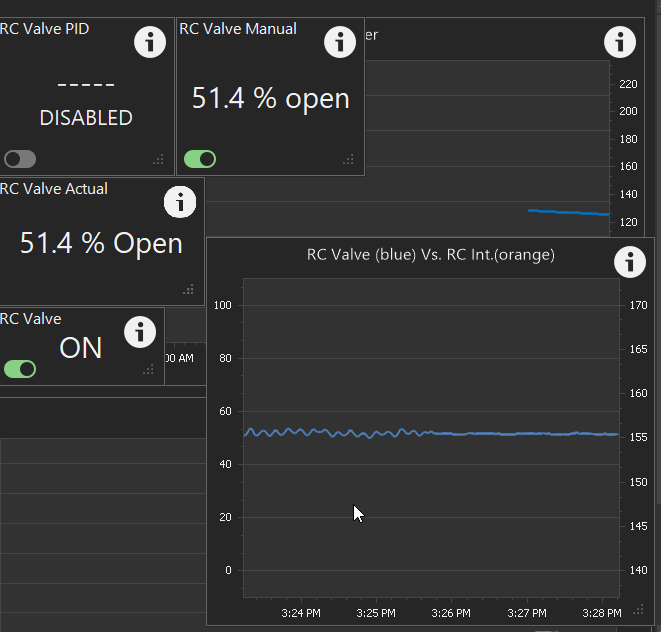The height and width of the screenshot is (632, 661).
Task: Open info for RC Valve Vs. RC Int. chart
Action: pyautogui.click(x=630, y=262)
